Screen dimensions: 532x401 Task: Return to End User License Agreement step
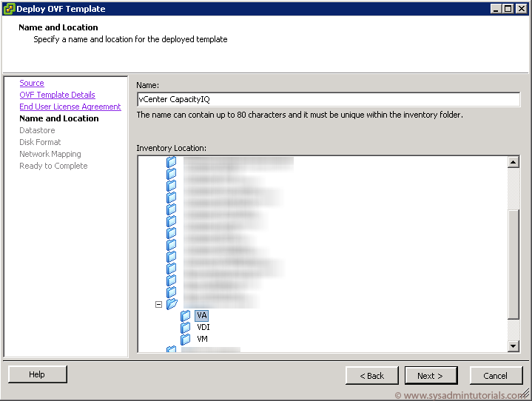coord(70,107)
